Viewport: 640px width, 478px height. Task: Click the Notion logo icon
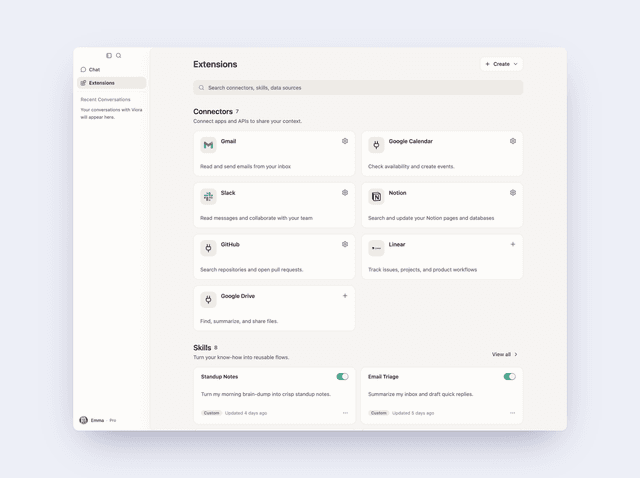[x=376, y=196]
